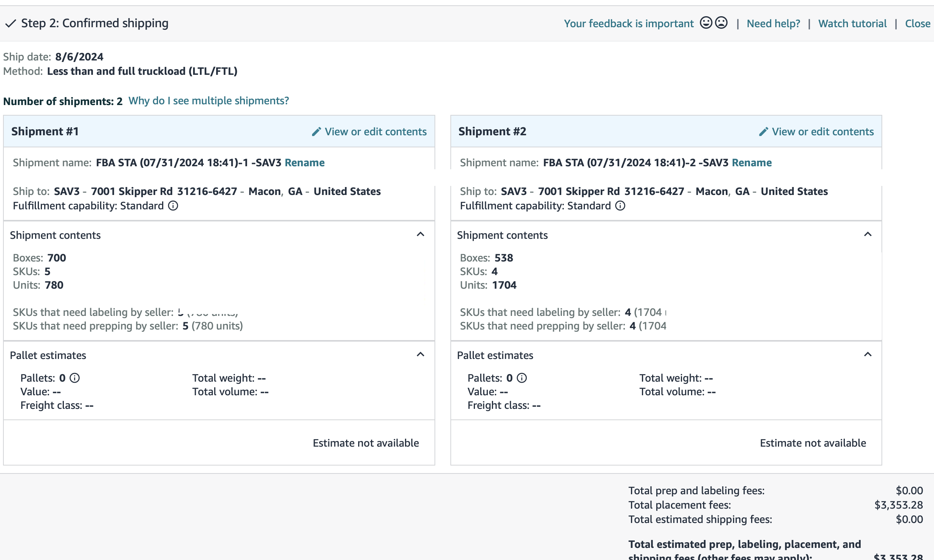Click Total prep and labeling fees line
This screenshot has height=560, width=934.
[x=776, y=490]
